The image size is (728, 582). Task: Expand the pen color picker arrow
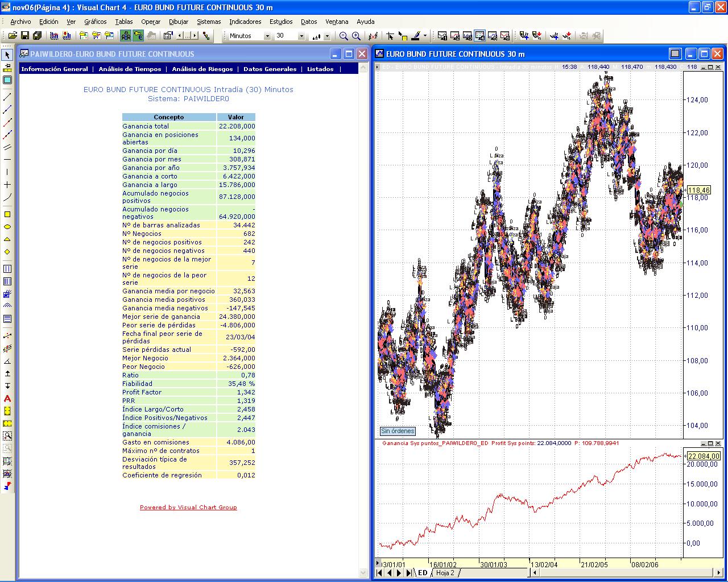pos(425,36)
